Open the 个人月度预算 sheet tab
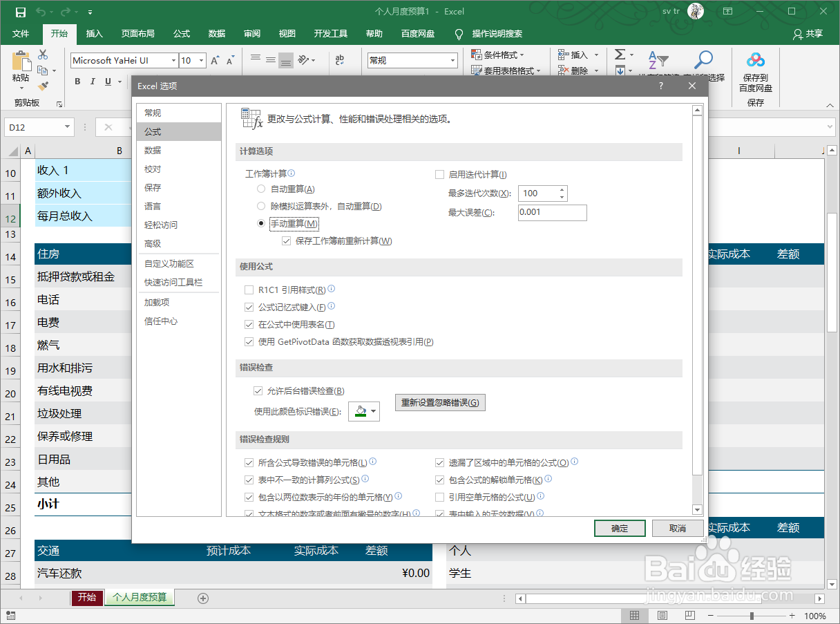840x624 pixels. point(140,597)
